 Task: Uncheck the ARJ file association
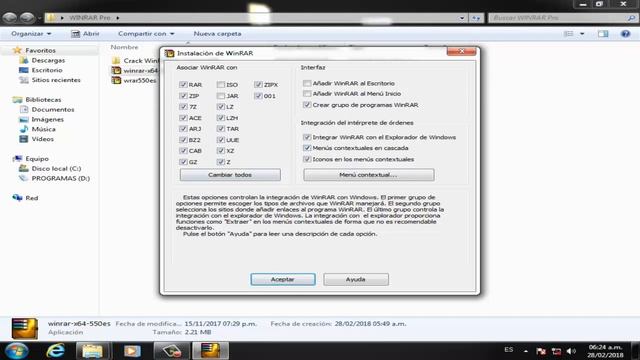coord(183,129)
